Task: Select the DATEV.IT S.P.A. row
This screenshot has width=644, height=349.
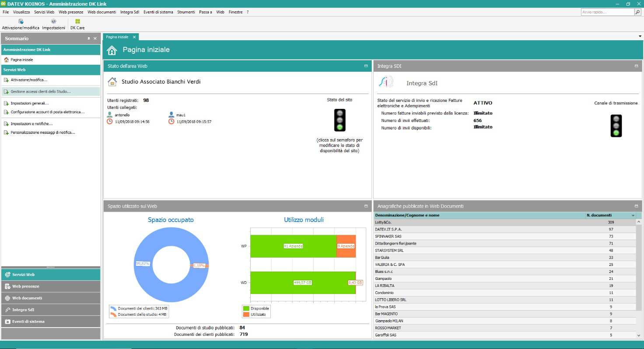Action: point(505,229)
